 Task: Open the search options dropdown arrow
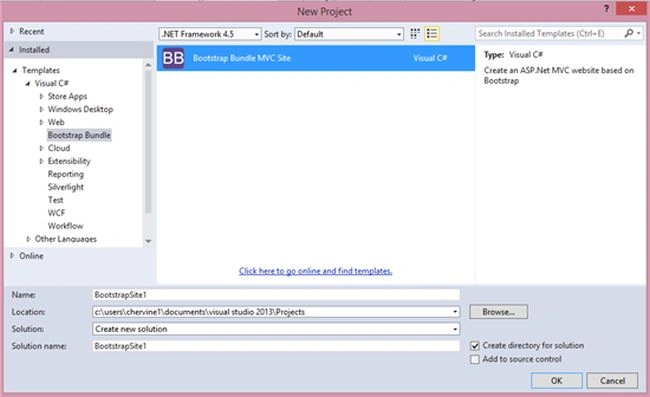639,33
